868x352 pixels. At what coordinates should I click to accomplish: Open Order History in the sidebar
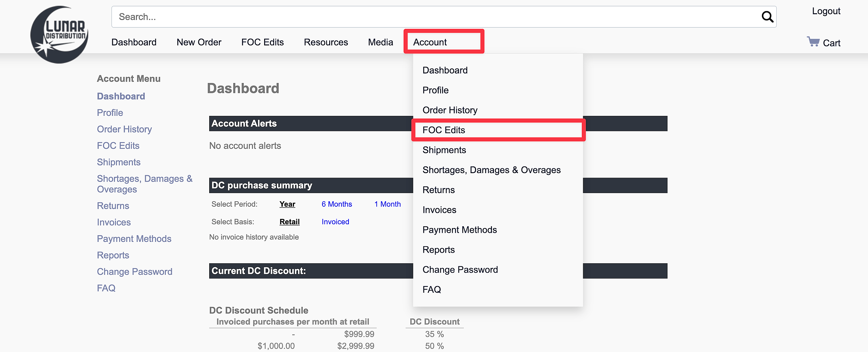point(124,129)
